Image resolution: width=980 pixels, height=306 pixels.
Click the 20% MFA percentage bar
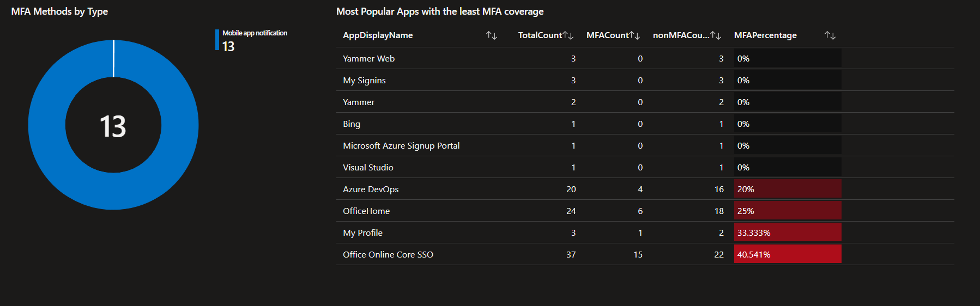click(x=788, y=189)
